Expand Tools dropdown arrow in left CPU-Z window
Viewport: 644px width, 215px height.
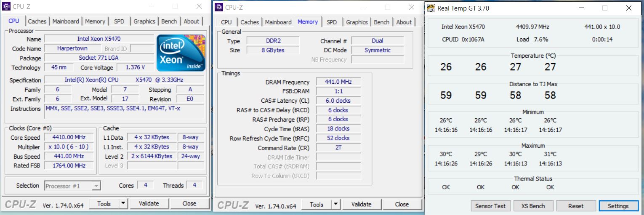(x=123, y=204)
